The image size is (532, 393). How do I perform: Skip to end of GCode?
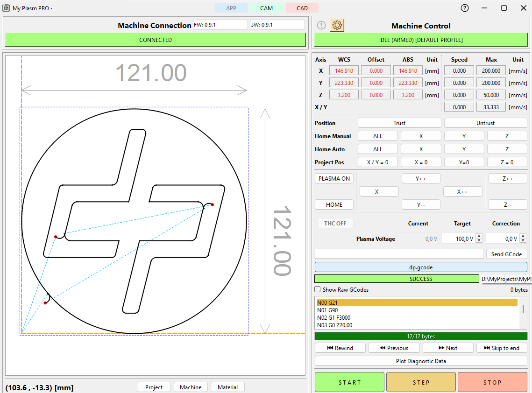coord(502,348)
